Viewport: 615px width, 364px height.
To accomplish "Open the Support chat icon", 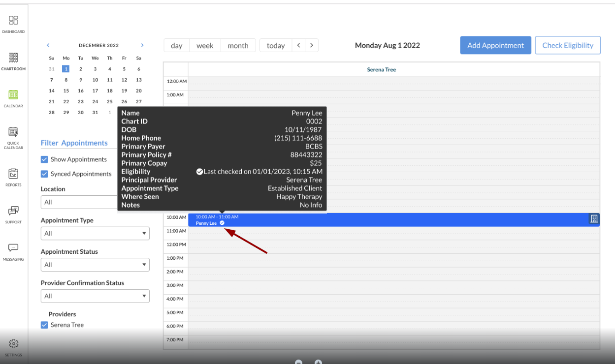I will (13, 211).
